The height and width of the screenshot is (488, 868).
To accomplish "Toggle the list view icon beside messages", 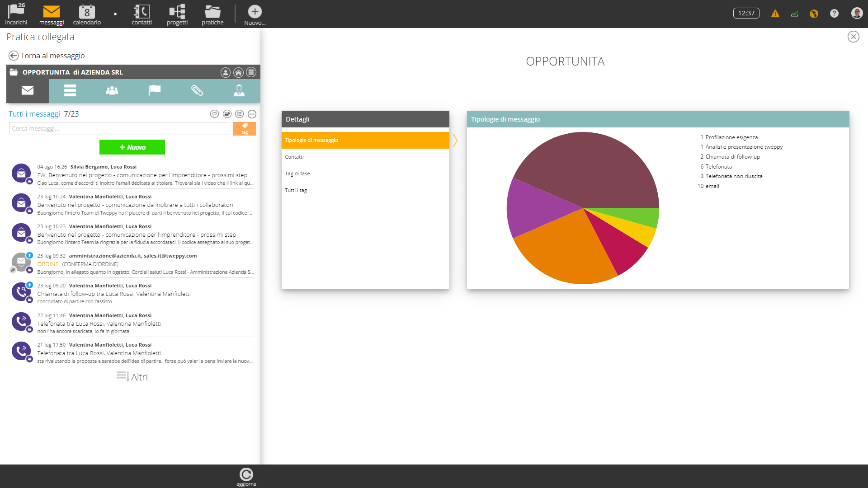I will click(x=239, y=114).
